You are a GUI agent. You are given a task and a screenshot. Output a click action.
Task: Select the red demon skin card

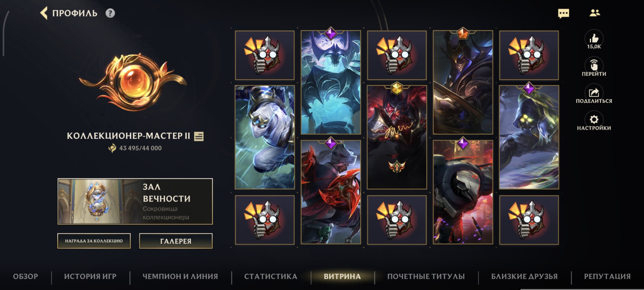point(397,137)
